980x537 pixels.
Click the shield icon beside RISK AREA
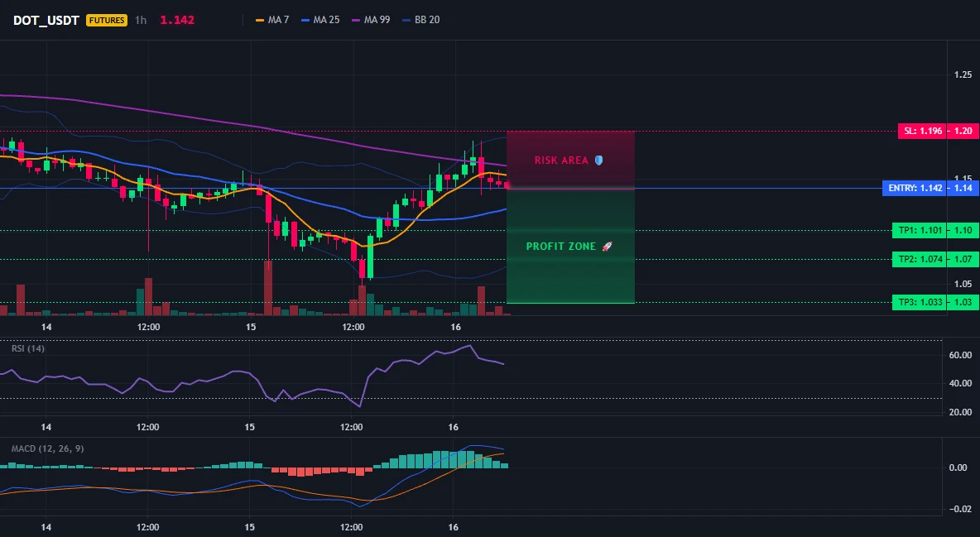point(598,160)
